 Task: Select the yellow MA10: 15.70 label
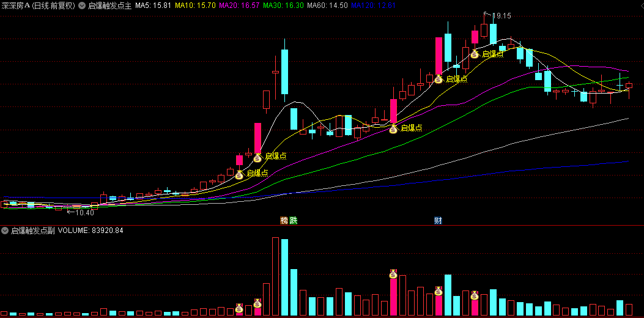pyautogui.click(x=196, y=6)
